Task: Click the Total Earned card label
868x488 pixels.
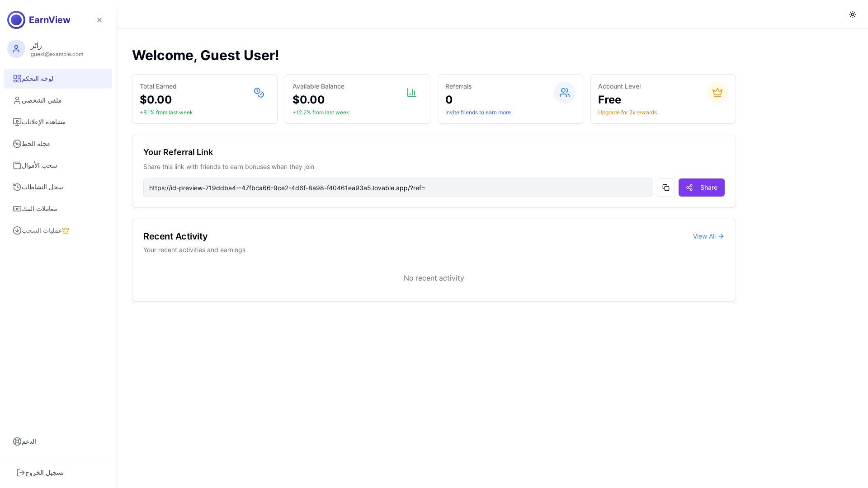Action: pos(158,86)
